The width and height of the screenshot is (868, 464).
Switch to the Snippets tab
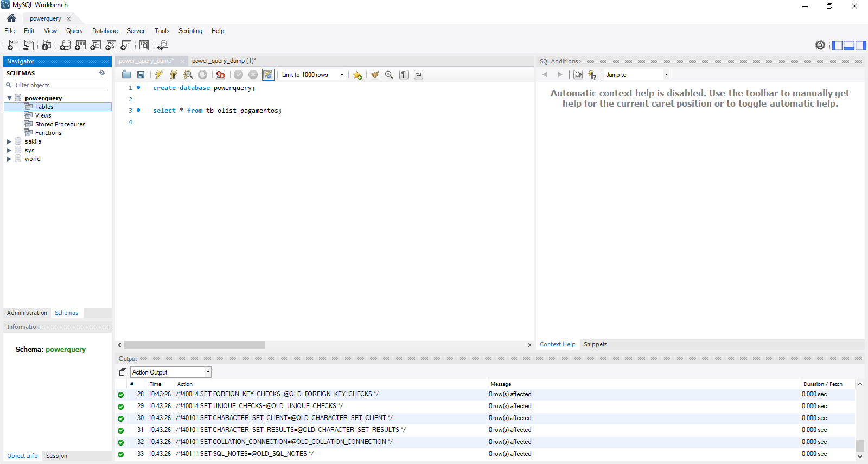pos(595,344)
